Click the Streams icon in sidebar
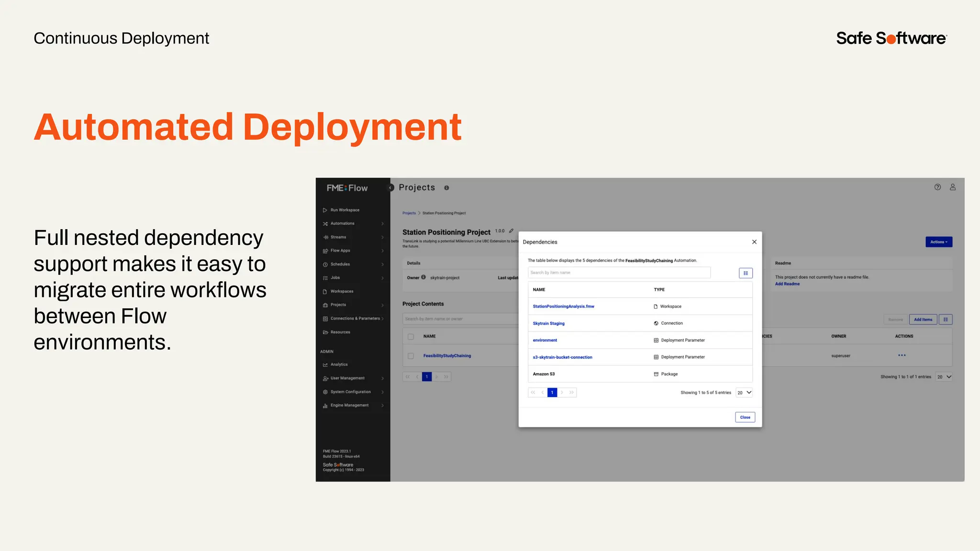 click(x=325, y=237)
